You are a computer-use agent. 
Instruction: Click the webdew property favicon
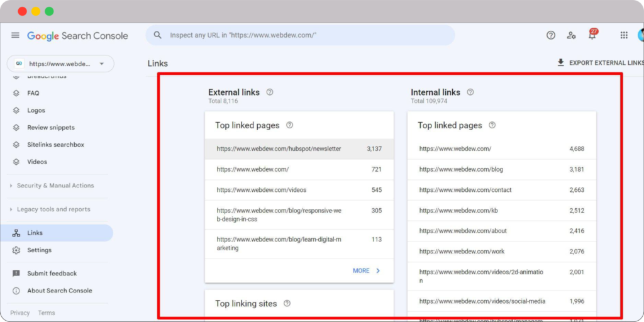pyautogui.click(x=18, y=64)
